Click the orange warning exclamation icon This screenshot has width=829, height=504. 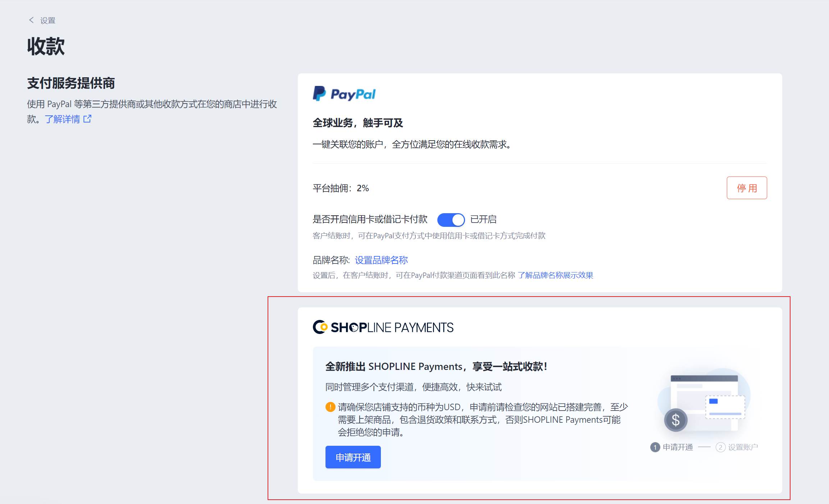(x=330, y=407)
